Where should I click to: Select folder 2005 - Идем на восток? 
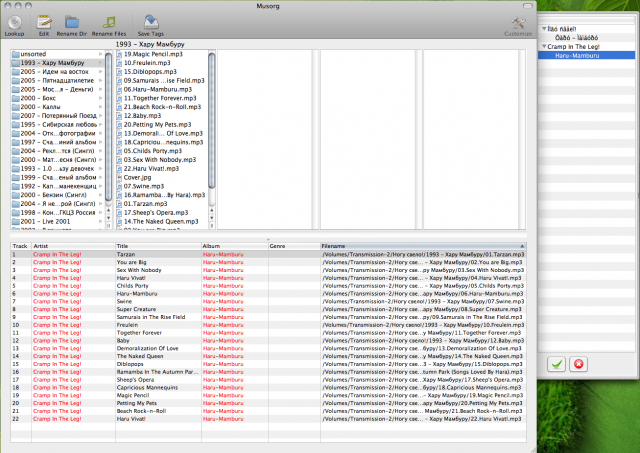pos(57,72)
